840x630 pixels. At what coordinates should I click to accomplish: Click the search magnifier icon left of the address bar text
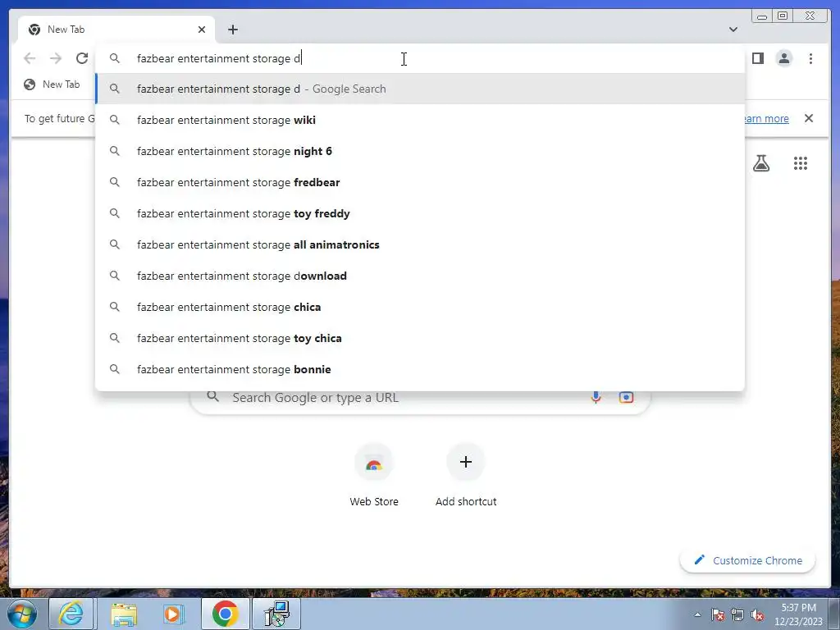[x=115, y=58]
